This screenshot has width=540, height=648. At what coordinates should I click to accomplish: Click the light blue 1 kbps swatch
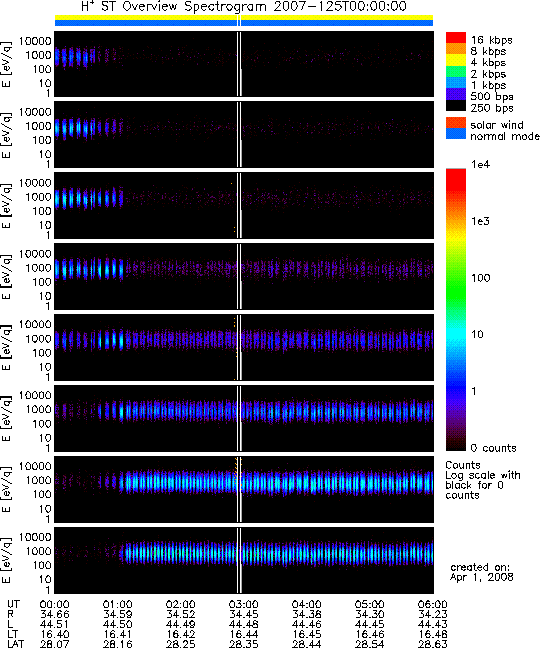pos(456,83)
